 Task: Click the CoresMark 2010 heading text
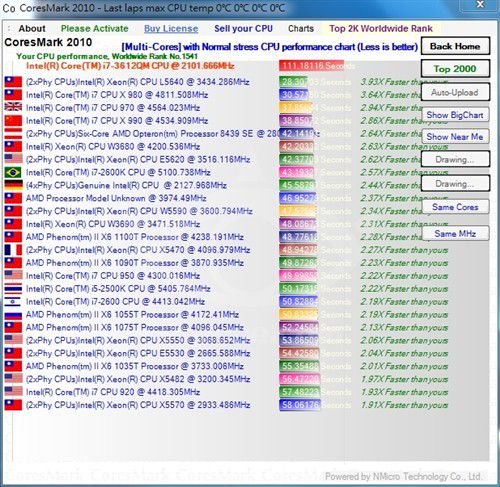click(x=48, y=42)
